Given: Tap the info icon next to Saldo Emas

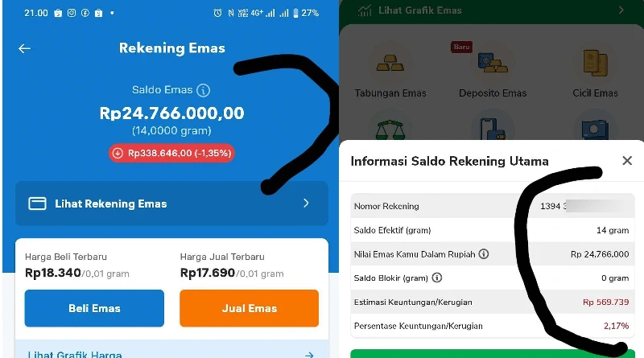Looking at the screenshot, I should pyautogui.click(x=203, y=90).
